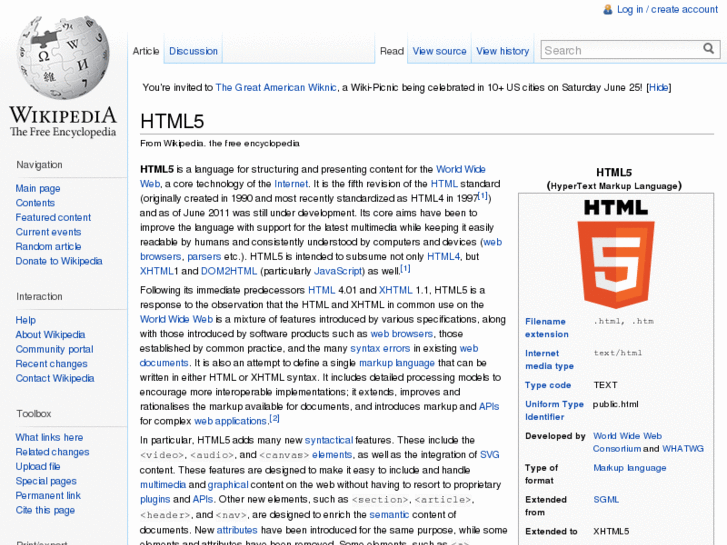Click What links here in Toolbox
Screen dimensions: 727x545
49,437
